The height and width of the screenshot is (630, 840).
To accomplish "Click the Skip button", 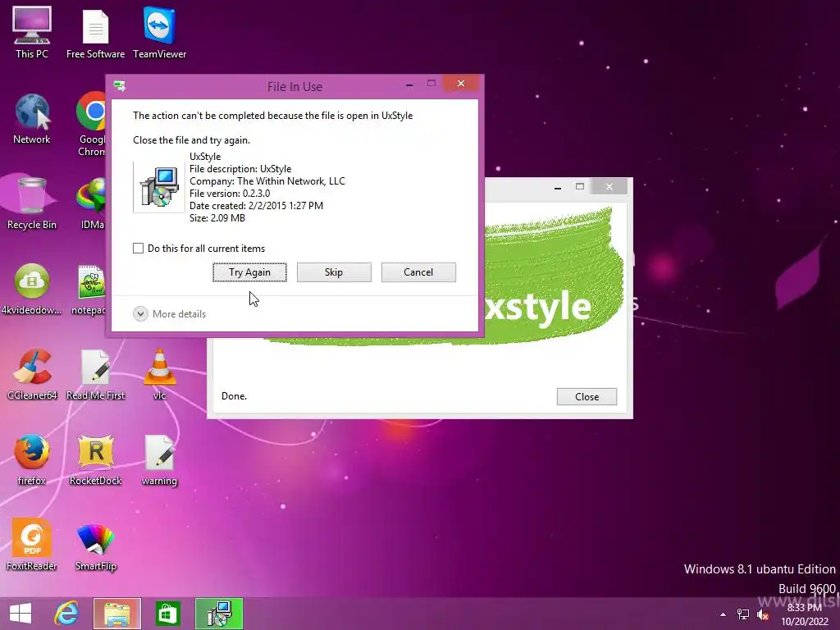I will [334, 272].
